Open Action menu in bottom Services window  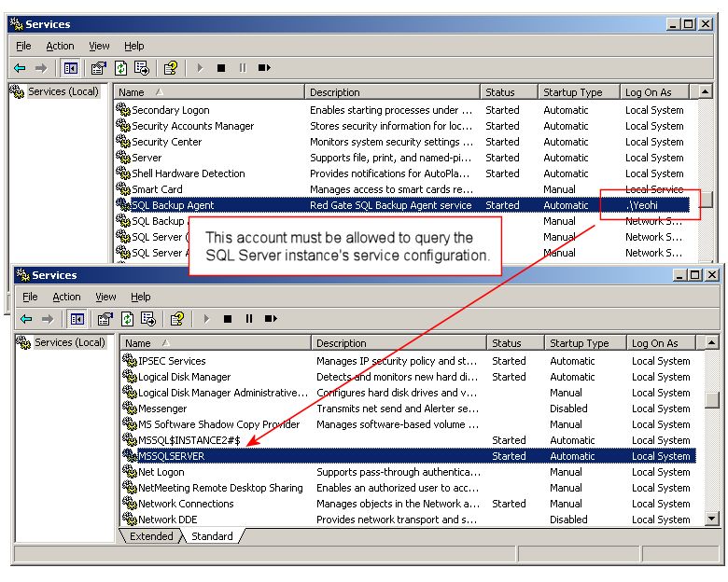(x=66, y=297)
